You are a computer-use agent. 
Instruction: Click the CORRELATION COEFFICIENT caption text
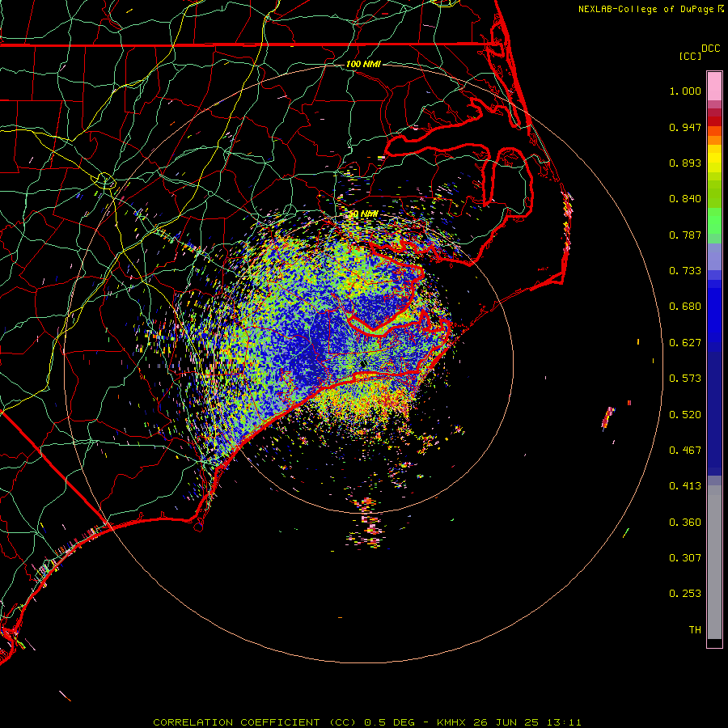pos(236,722)
